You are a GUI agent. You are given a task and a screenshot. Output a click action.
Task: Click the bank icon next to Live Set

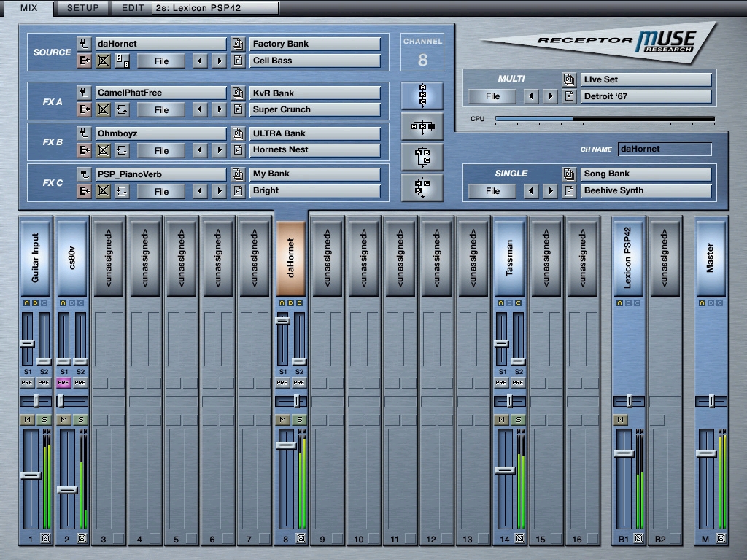click(569, 79)
